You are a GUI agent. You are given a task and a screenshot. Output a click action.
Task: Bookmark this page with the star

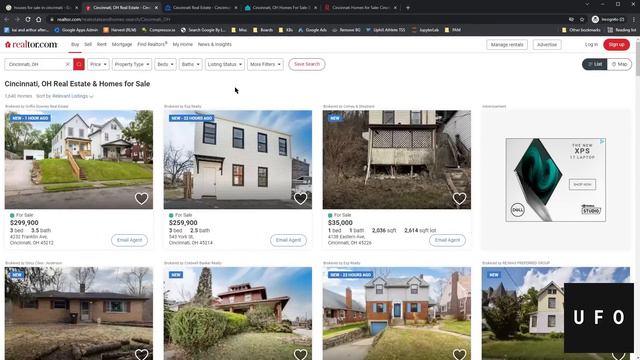(x=582, y=19)
